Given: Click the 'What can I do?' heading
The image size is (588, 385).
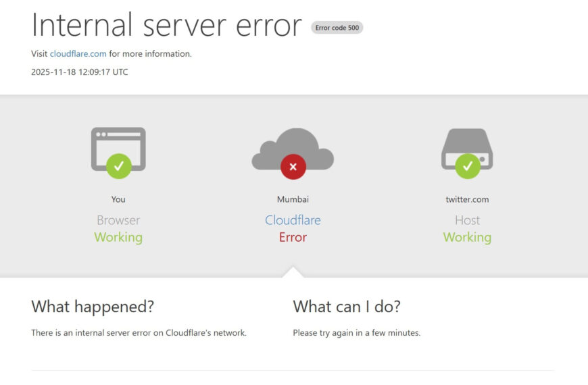Looking at the screenshot, I should (347, 307).
